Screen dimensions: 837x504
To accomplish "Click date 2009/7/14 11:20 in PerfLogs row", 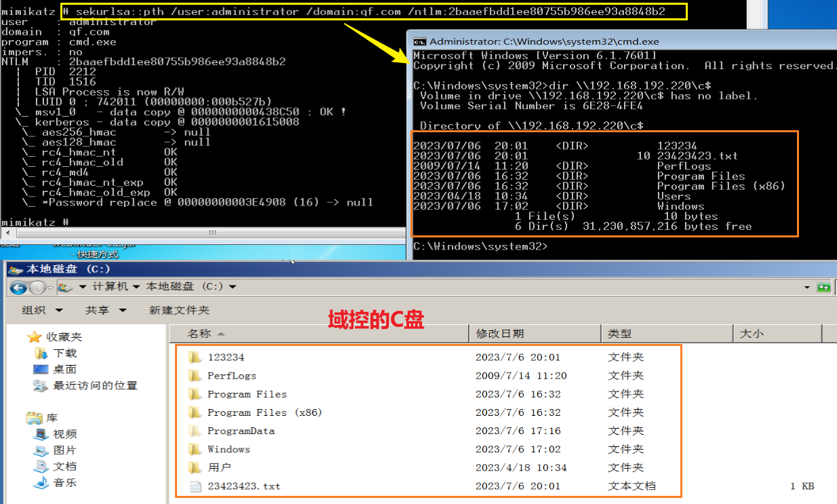I will [521, 376].
